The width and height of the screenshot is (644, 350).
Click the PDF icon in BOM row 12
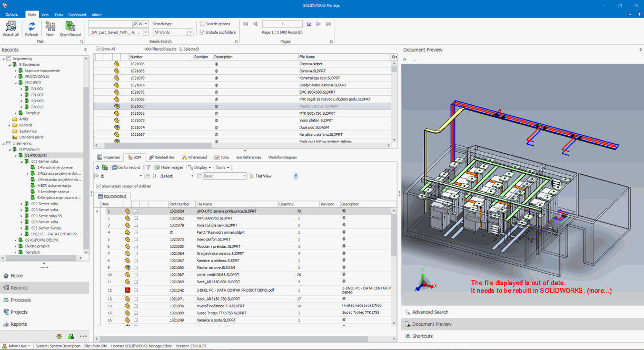pos(127,290)
